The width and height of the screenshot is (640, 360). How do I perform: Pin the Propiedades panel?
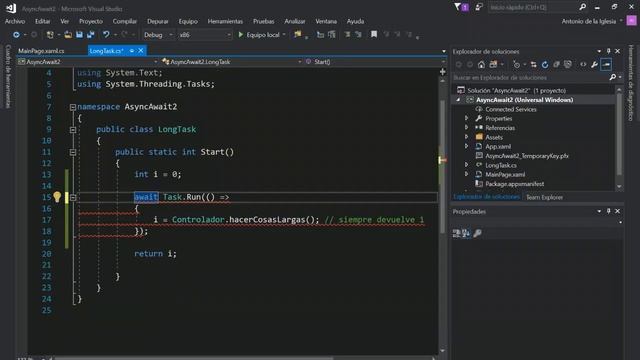(608, 211)
